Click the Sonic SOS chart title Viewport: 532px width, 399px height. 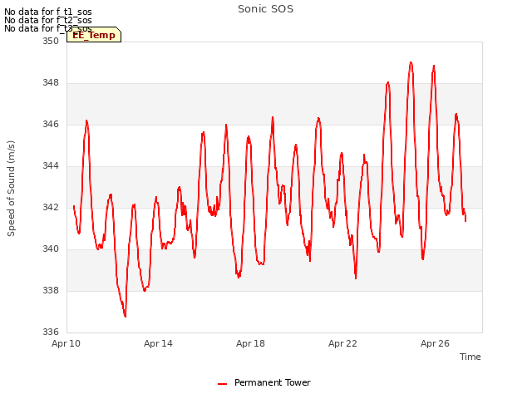[266, 9]
